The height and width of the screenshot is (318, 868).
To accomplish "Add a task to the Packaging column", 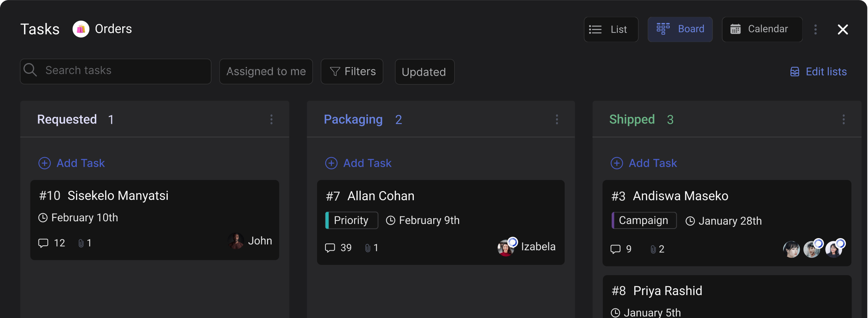I will [358, 163].
